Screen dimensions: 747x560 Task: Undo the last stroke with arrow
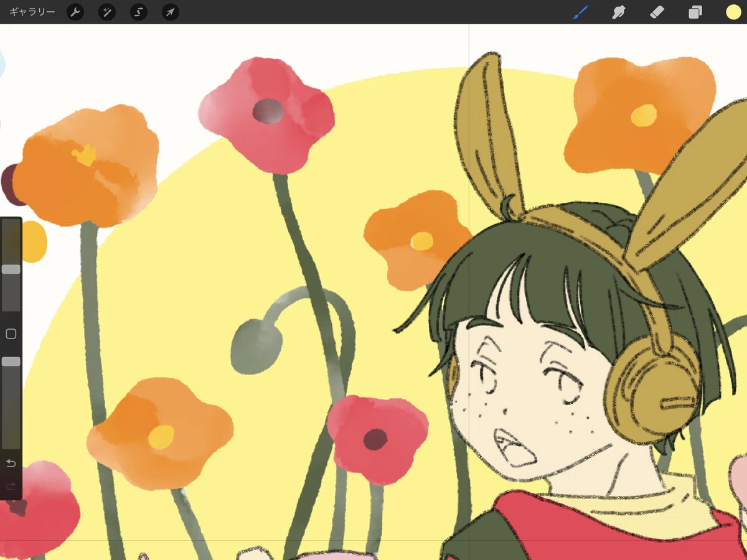click(x=11, y=464)
